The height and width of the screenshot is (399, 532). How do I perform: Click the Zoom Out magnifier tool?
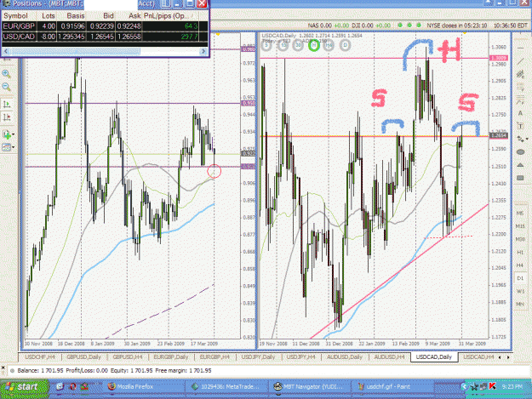pyautogui.click(x=6, y=87)
